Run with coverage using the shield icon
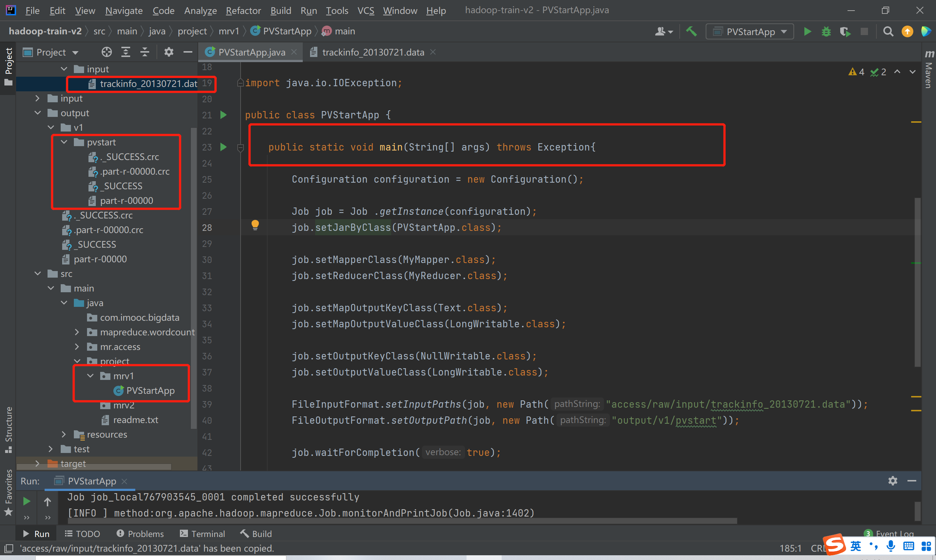 (x=845, y=32)
